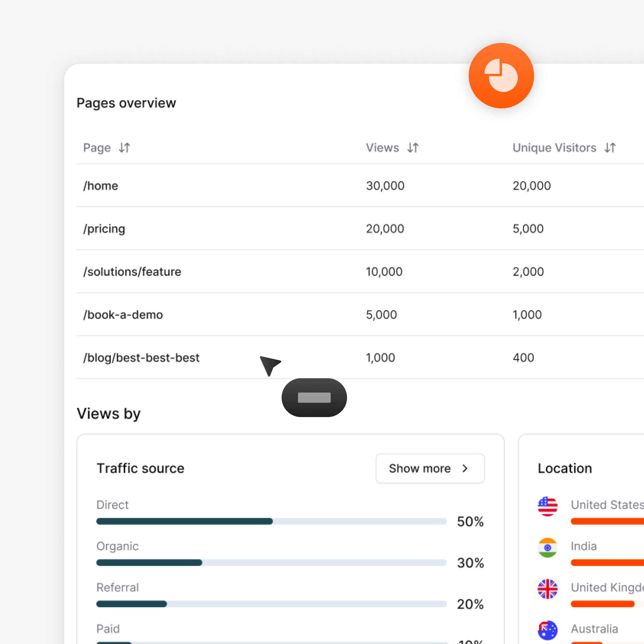644x644 pixels.
Task: Click the Views column header label
Action: [382, 148]
